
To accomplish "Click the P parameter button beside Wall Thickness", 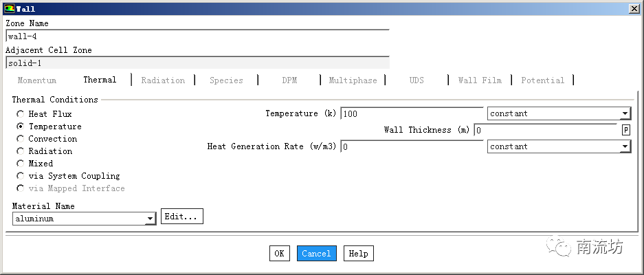I will 626,130.
